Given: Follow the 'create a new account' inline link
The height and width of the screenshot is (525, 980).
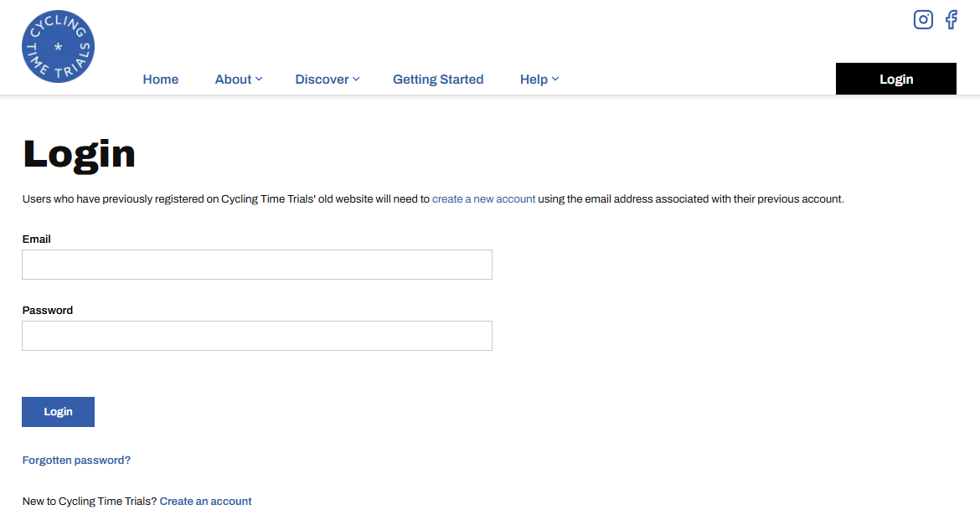Looking at the screenshot, I should (x=483, y=199).
